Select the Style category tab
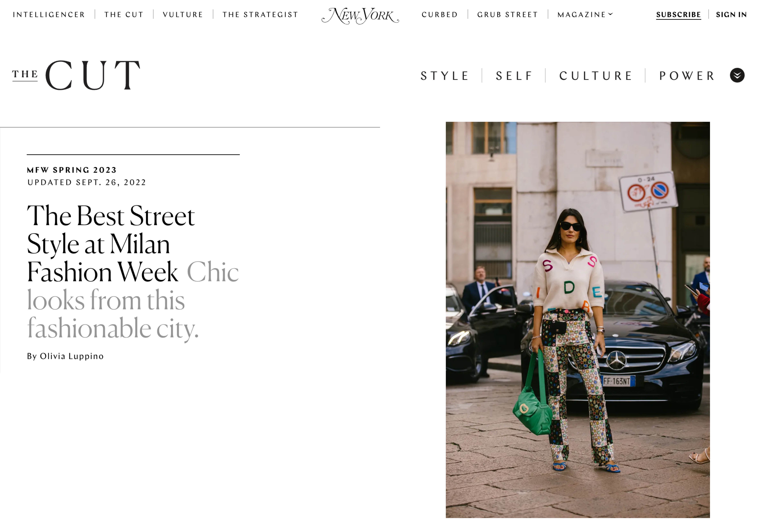This screenshot has height=532, width=760. 445,76
